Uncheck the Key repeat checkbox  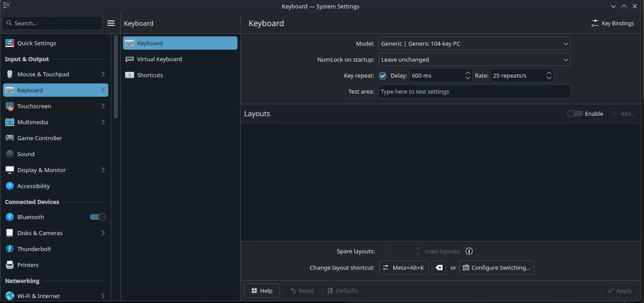click(x=383, y=75)
